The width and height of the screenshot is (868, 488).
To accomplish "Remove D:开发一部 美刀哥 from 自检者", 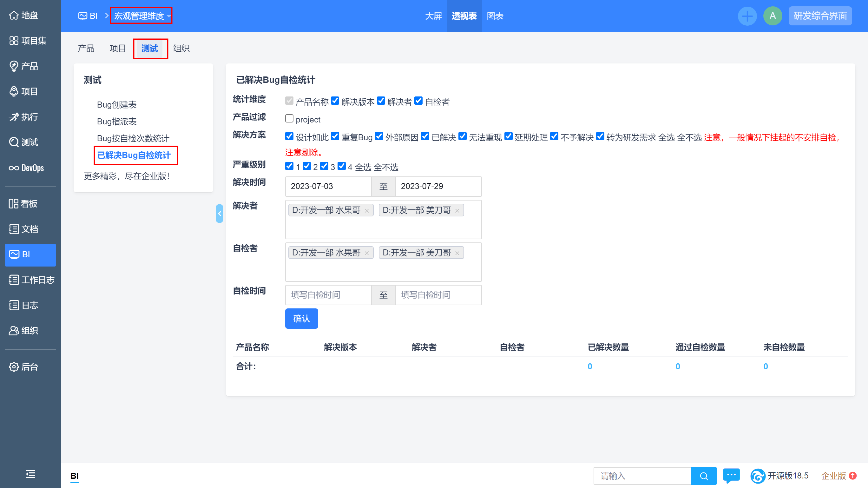I will click(x=457, y=253).
